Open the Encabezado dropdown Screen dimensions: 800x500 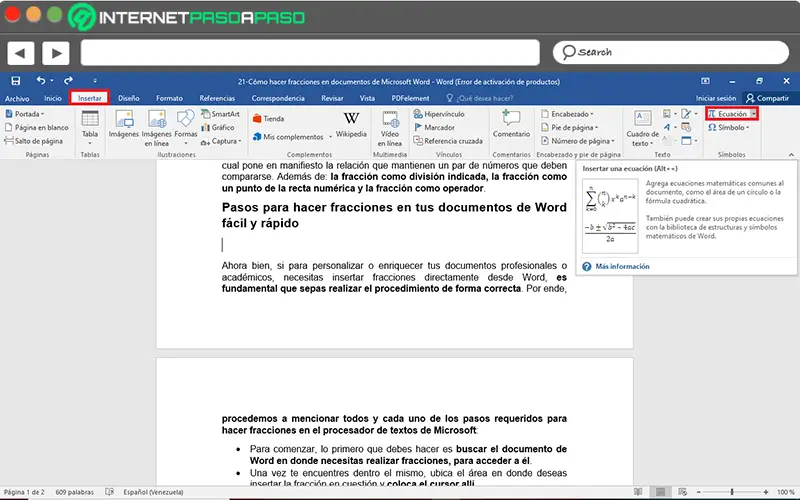[567, 114]
